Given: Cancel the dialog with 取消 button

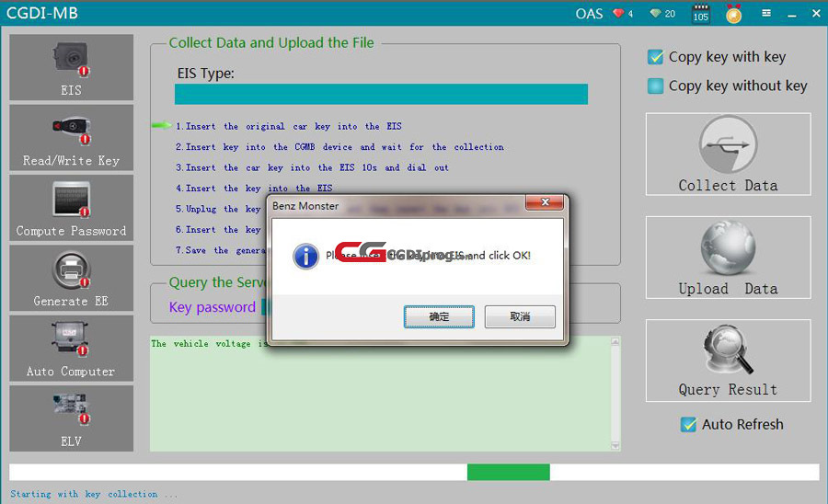Looking at the screenshot, I should pos(520,316).
